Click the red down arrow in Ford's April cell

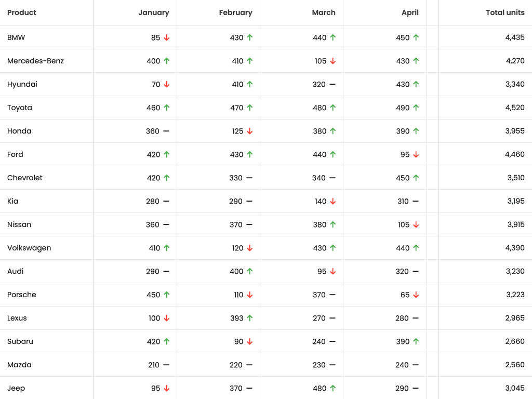click(x=416, y=154)
